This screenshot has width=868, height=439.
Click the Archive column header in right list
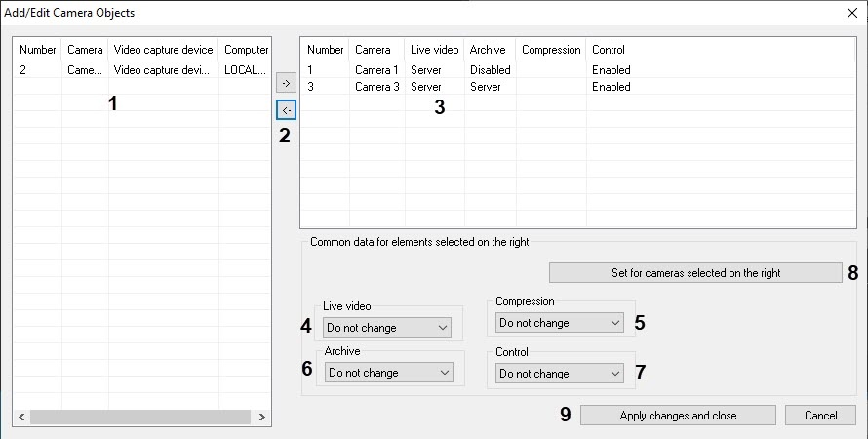click(489, 50)
